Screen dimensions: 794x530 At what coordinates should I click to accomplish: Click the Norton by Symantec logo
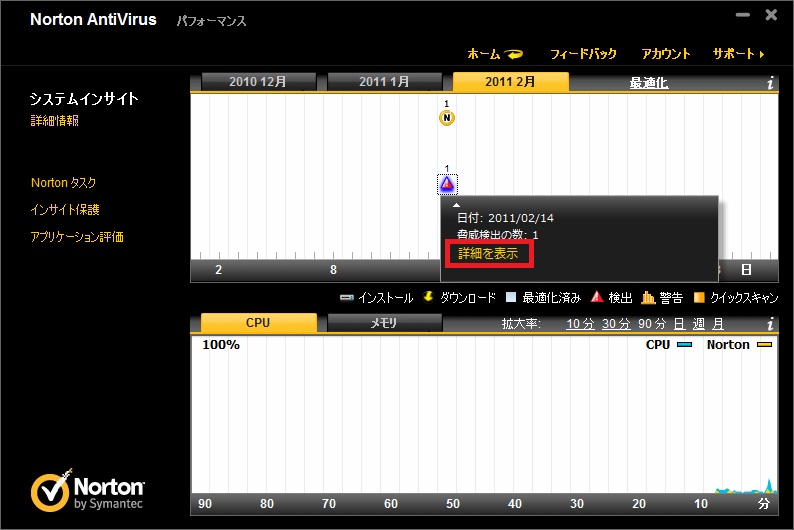pos(88,490)
